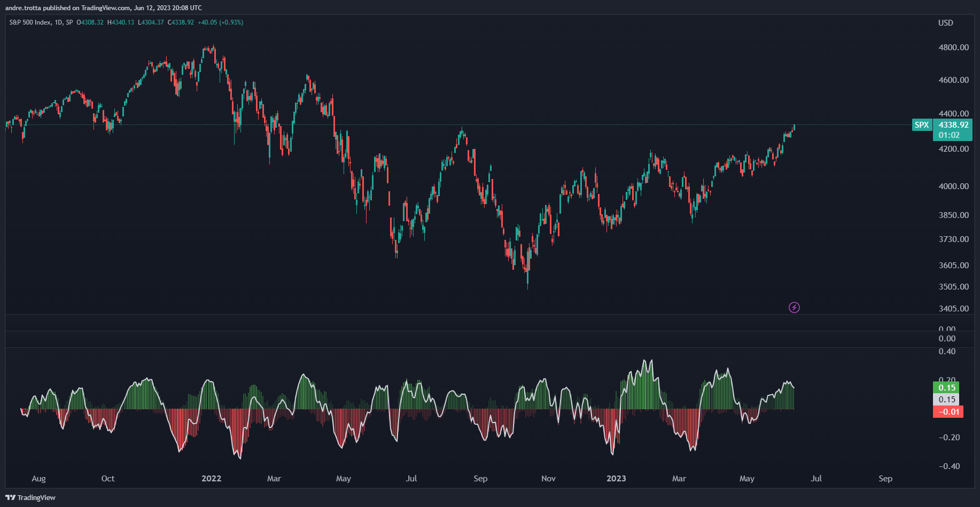Click the +40.05 (+0.93%) change value
The height and width of the screenshot is (507, 980).
click(220, 22)
